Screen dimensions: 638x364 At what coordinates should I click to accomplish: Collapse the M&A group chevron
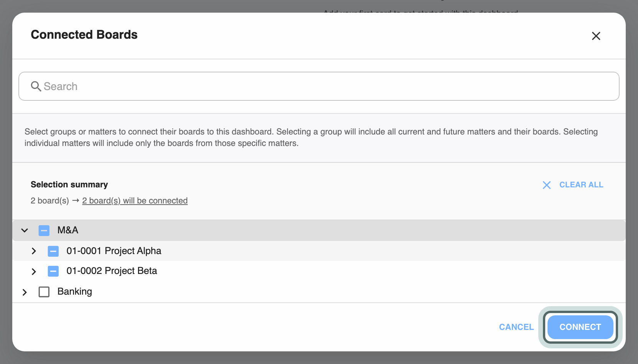click(x=25, y=230)
